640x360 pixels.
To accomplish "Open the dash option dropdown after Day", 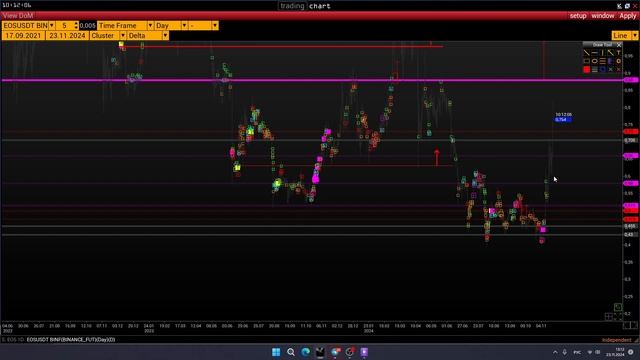I will [215, 25].
